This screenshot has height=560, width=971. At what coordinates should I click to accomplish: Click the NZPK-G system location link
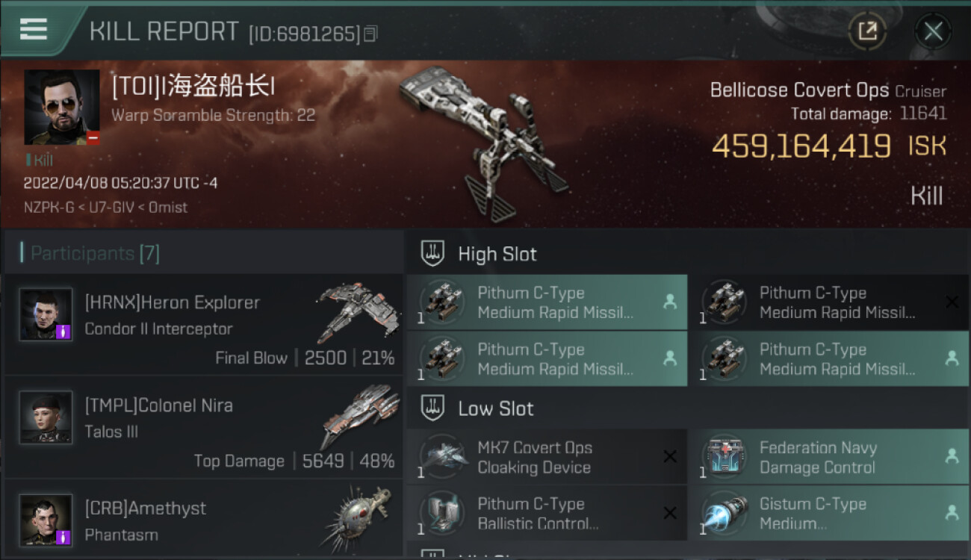point(49,208)
